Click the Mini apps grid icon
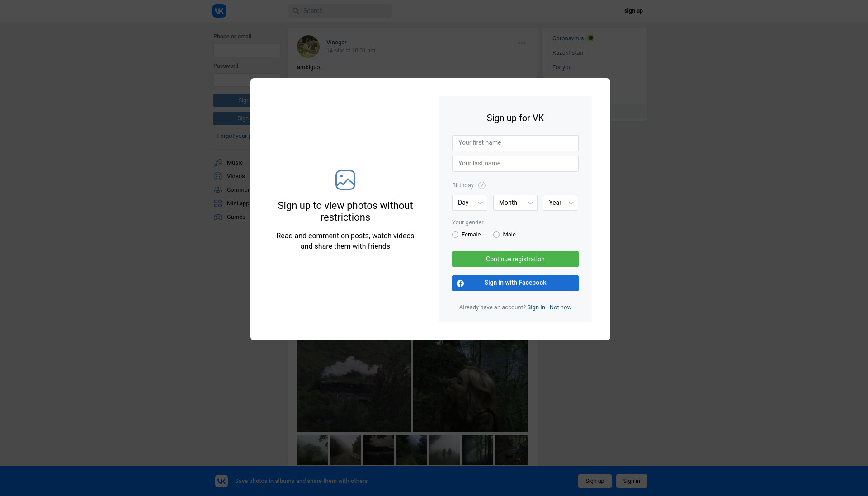This screenshot has width=868, height=496. click(218, 203)
